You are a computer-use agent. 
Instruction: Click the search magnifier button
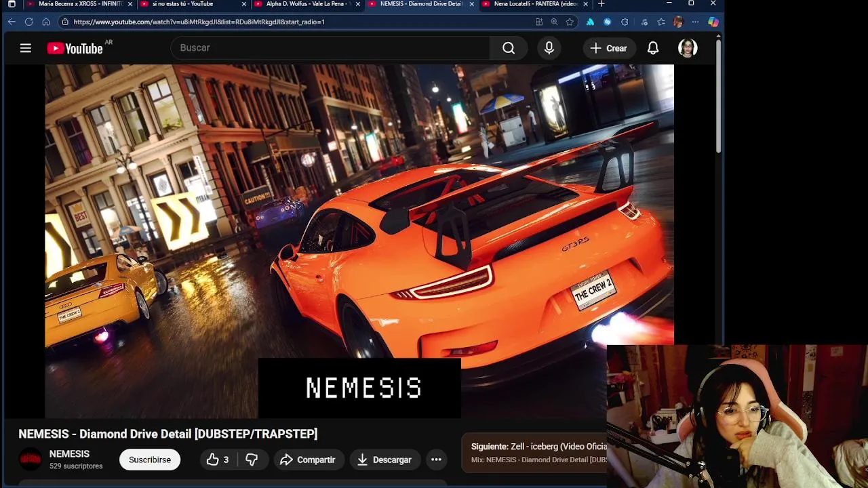(x=509, y=48)
